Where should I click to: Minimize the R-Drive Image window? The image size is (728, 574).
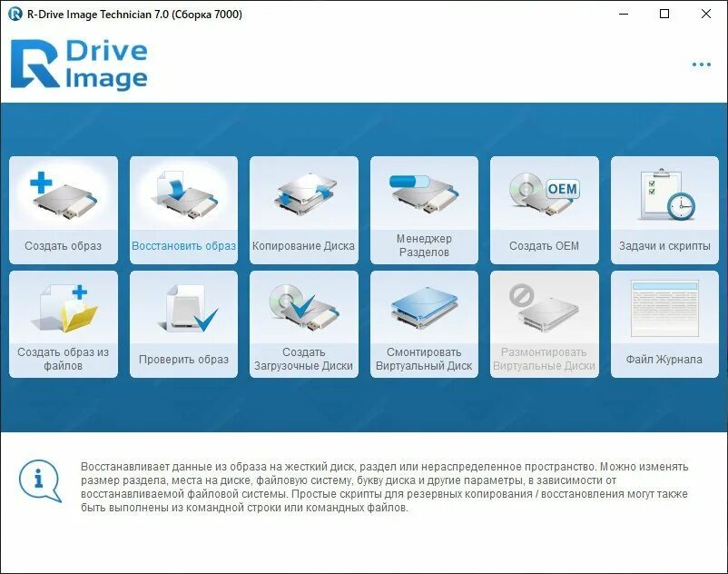[x=625, y=15]
